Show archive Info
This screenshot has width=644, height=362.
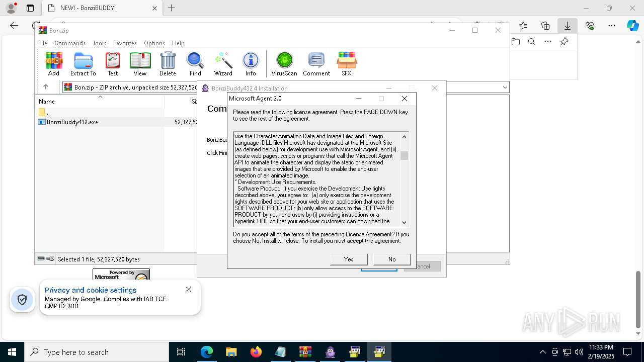click(251, 64)
